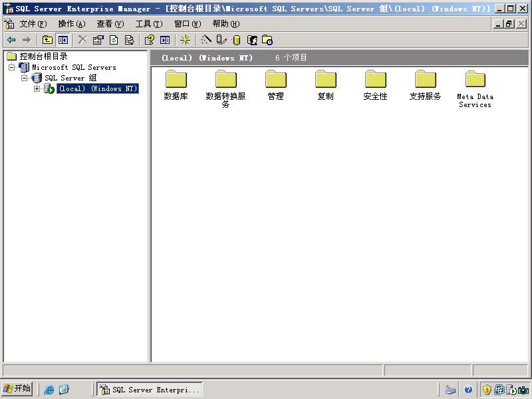Open the 数据库 folder
Screen dimensions: 532x399
(176, 85)
